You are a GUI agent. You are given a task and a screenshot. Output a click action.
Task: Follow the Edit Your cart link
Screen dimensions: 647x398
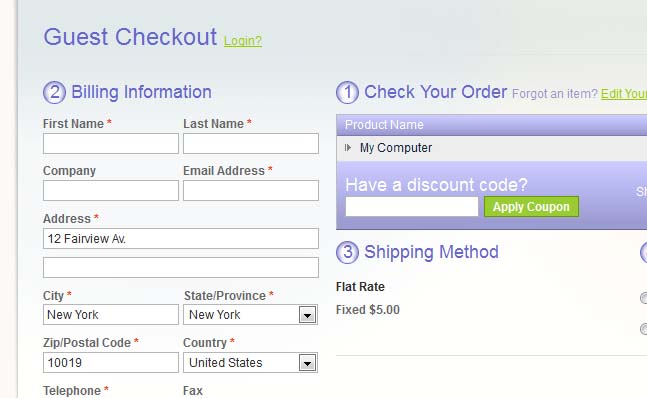point(624,94)
